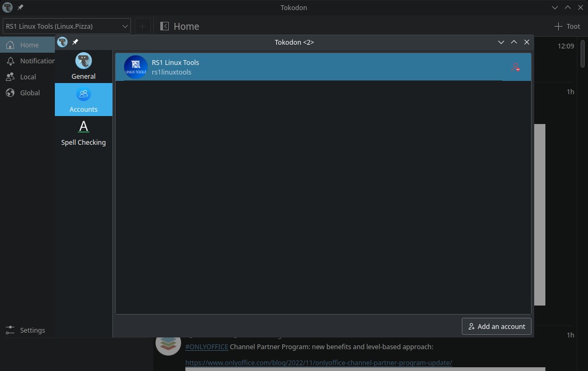Click the Tokodon app icon in settings dialog title bar
The image size is (588, 371).
click(x=62, y=42)
